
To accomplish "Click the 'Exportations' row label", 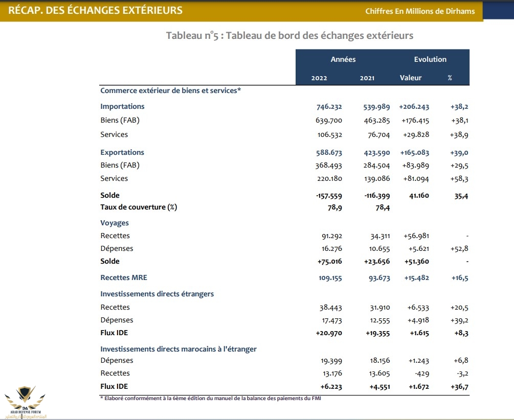I will 122,152.
